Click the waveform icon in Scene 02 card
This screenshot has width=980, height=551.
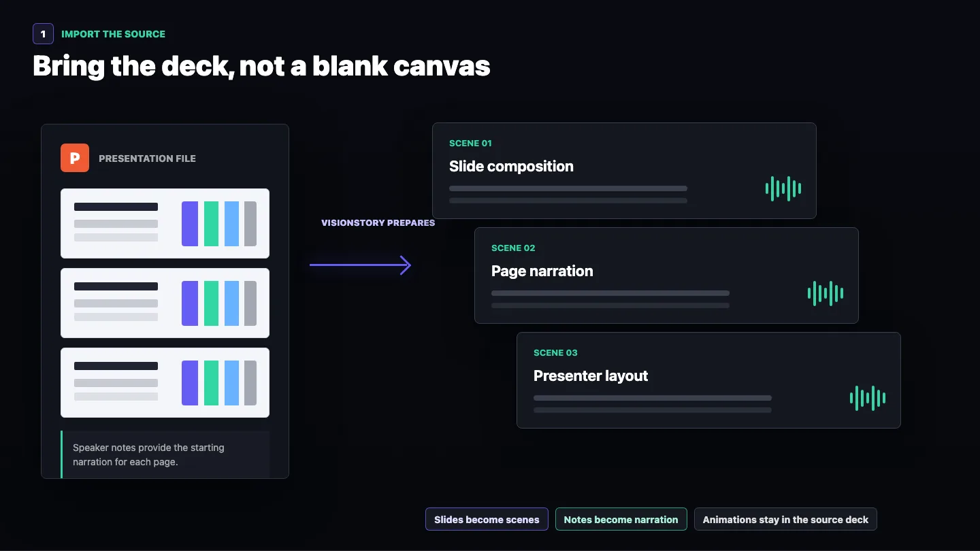tap(826, 293)
